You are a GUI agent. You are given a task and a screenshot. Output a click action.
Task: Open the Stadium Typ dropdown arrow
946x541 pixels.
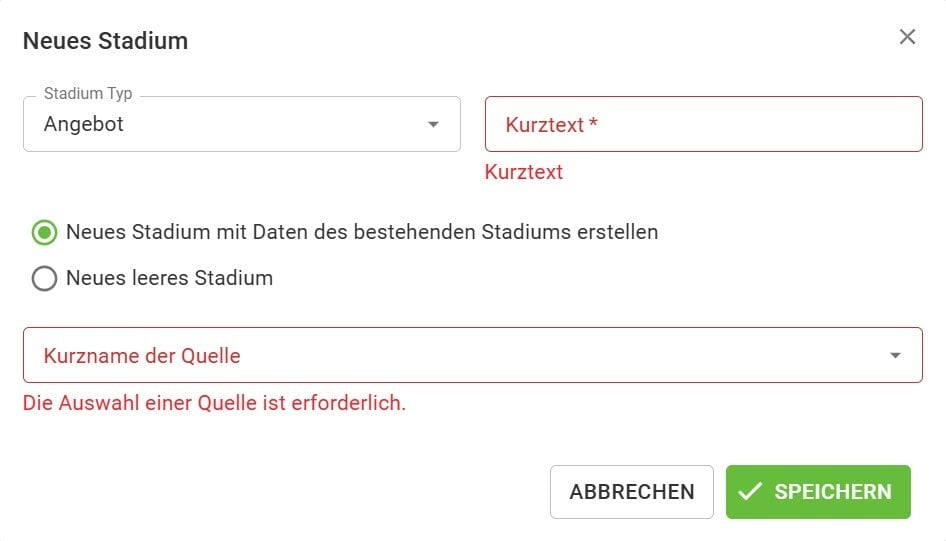tap(433, 125)
